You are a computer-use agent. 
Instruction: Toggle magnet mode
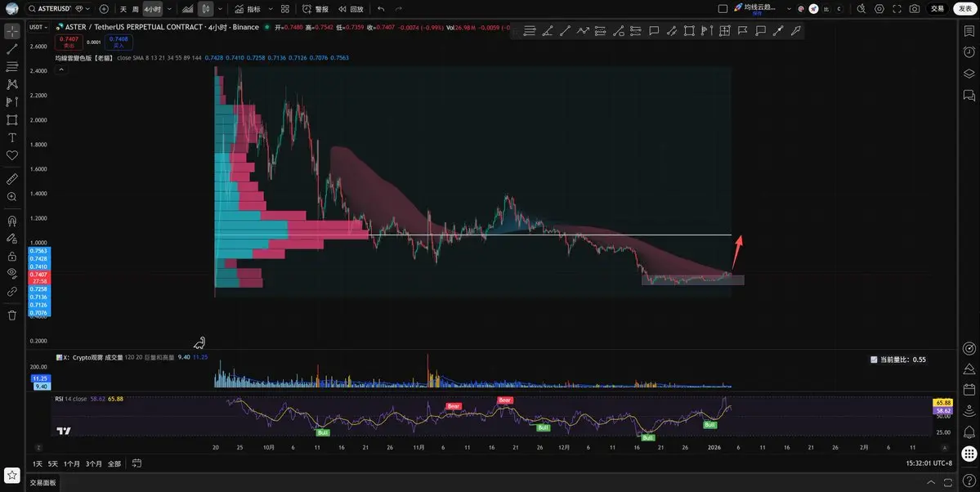tap(12, 221)
